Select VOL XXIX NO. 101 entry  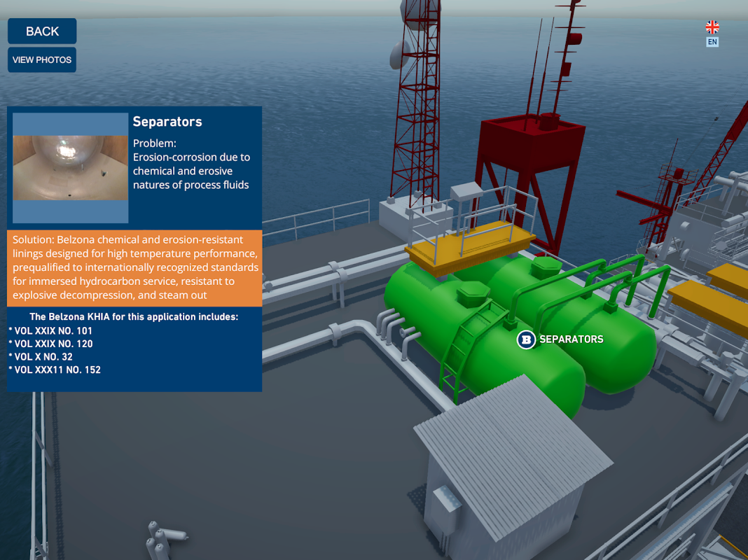point(50,330)
